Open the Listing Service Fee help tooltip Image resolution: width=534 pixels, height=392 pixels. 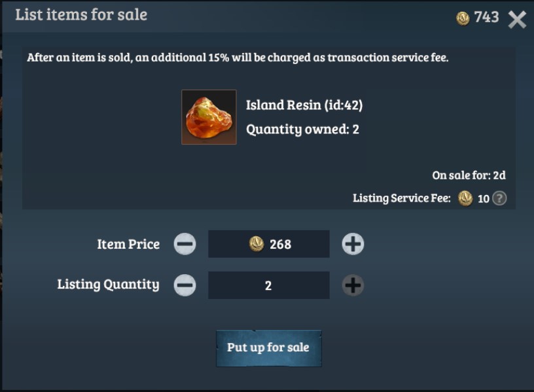click(499, 198)
